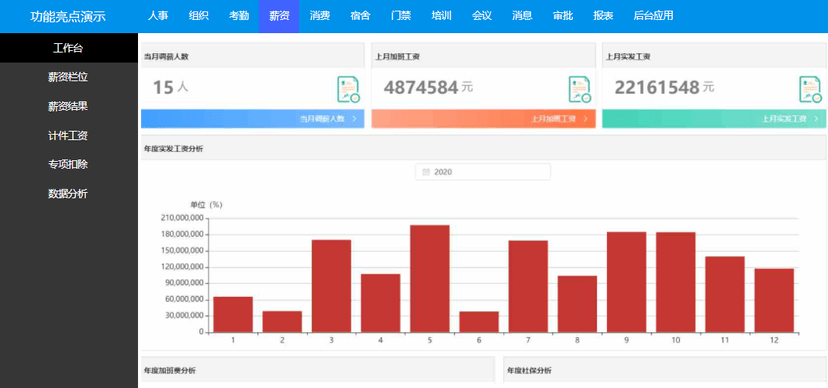Image resolution: width=828 pixels, height=388 pixels.
Task: Click the 年度社保分析 panel header
Action: [x=665, y=369]
